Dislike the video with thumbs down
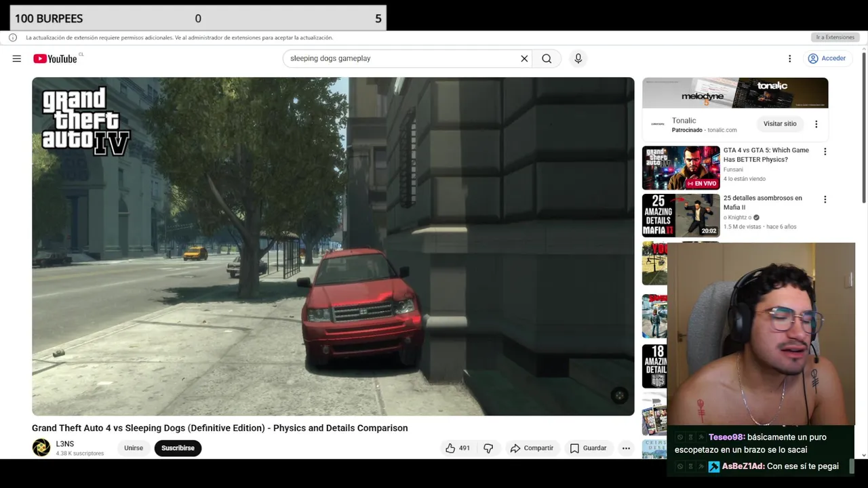This screenshot has height=488, width=868. (x=488, y=448)
